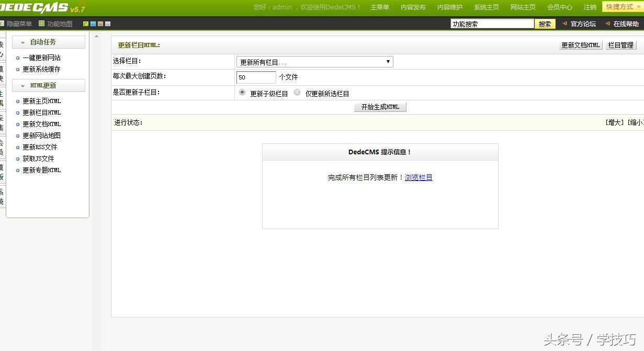The width and height of the screenshot is (644, 351).
Task: Switch to the 系统主页 menu item
Action: pos(487,7)
